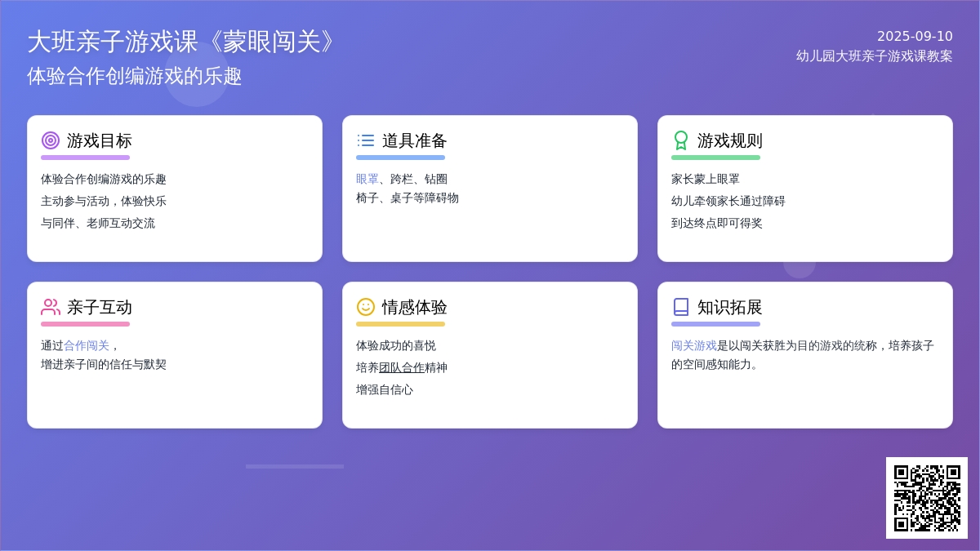Viewport: 980px width, 551px height.
Task: Click the QR code image
Action: point(927,498)
